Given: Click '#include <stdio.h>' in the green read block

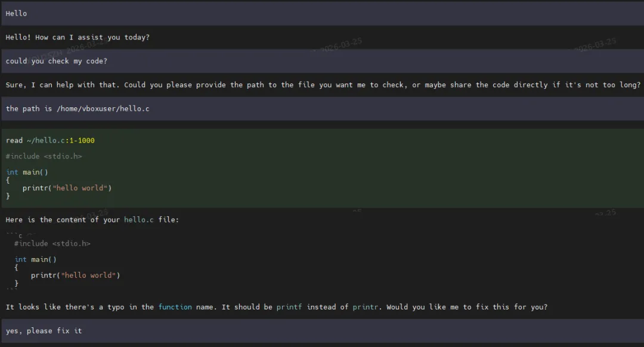Looking at the screenshot, I should pyautogui.click(x=44, y=156).
